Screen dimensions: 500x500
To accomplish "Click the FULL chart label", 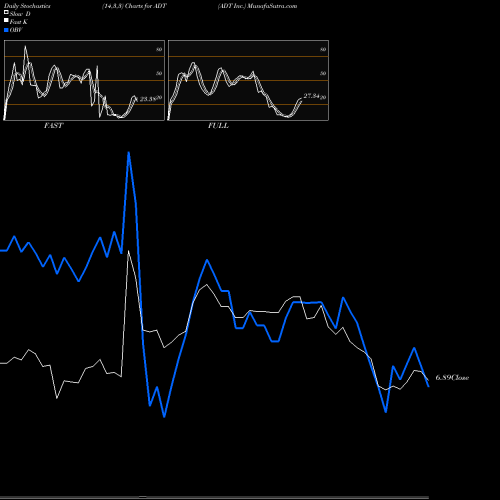I will (218, 126).
